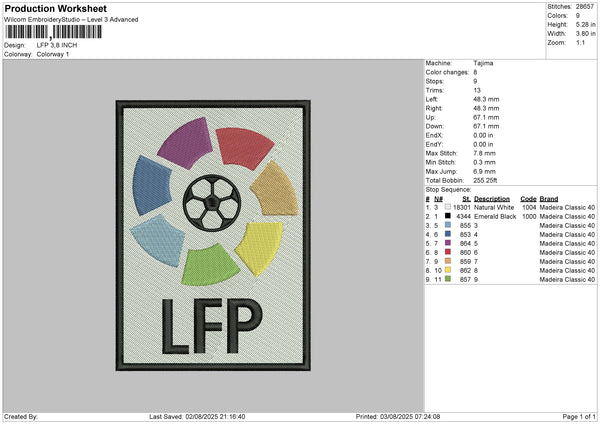Click the max stitch value '7.8 mm'

coord(484,153)
